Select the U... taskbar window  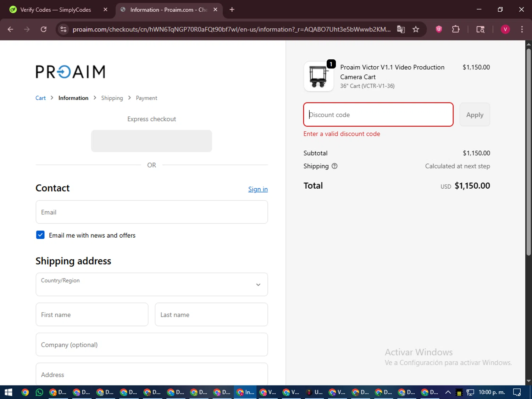(315, 392)
